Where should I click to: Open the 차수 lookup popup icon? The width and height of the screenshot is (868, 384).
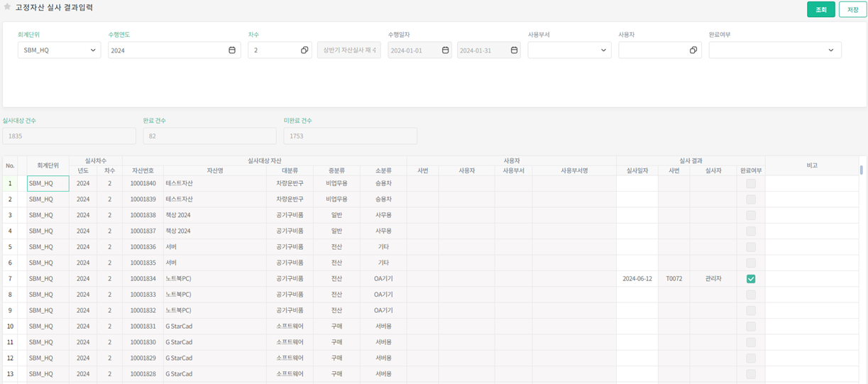pyautogui.click(x=304, y=50)
